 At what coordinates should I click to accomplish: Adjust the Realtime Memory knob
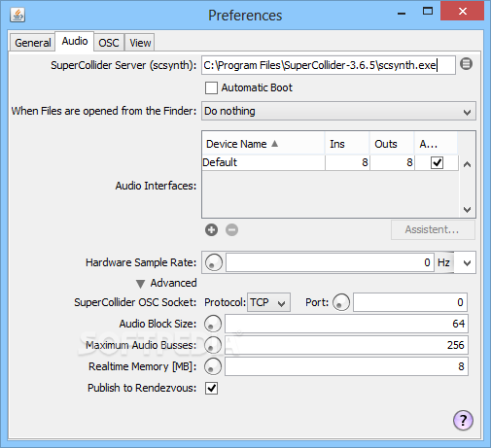click(213, 366)
